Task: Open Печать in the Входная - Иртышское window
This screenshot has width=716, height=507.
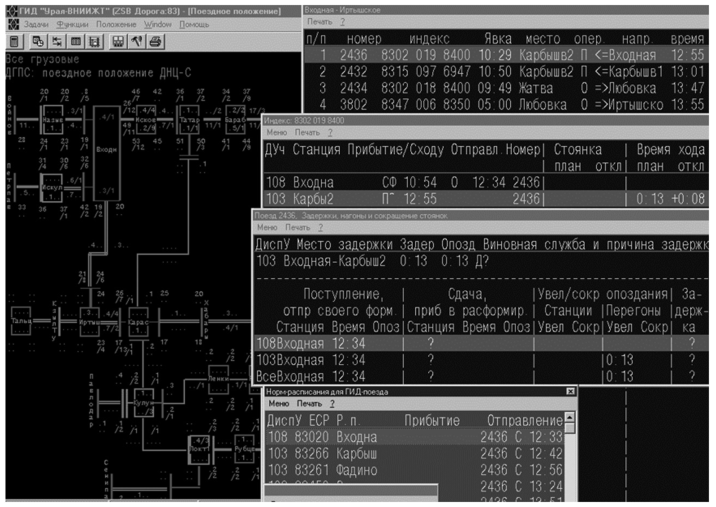Action: (320, 20)
